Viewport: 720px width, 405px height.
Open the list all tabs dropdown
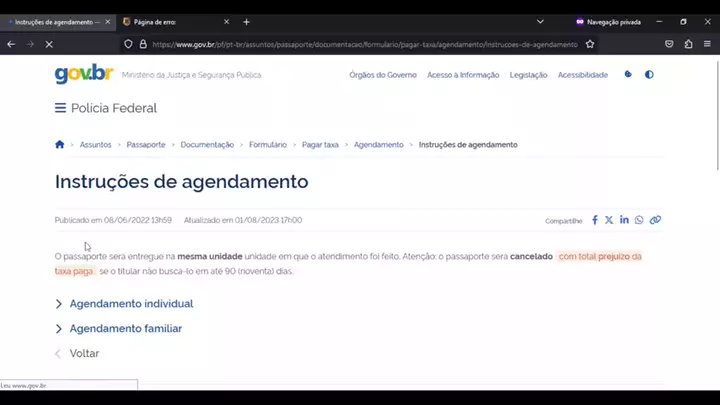point(540,21)
